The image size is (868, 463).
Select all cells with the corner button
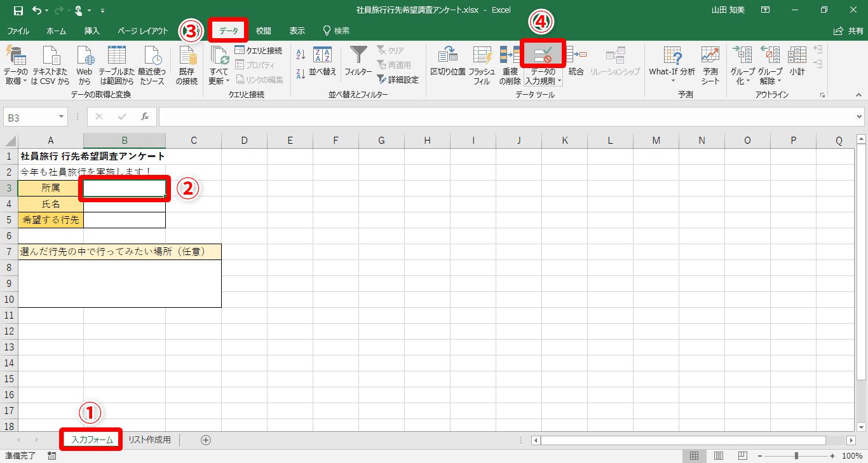(x=11, y=141)
